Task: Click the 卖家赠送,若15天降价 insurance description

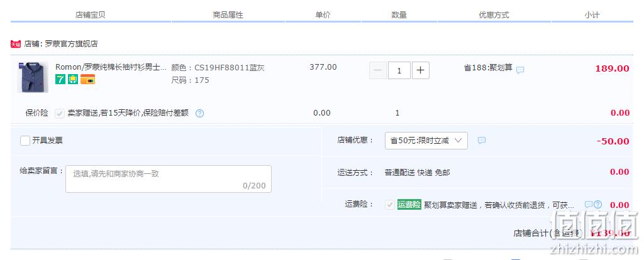Action: 128,113
